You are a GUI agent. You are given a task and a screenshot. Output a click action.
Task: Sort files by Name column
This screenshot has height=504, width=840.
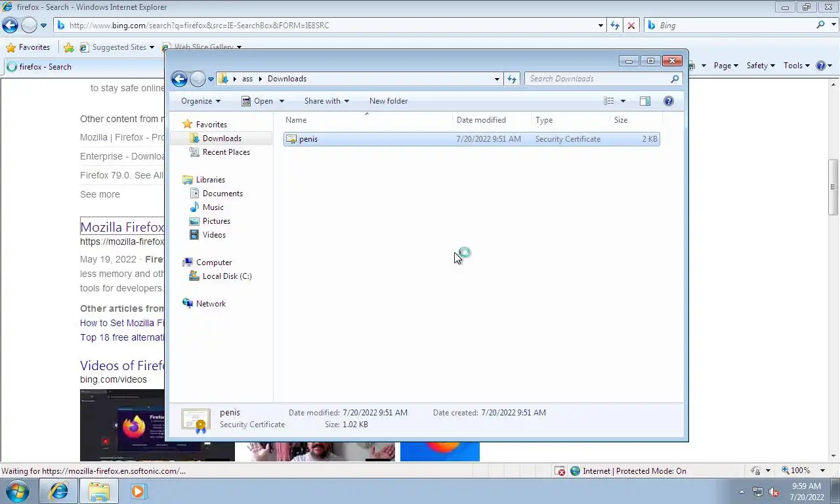pyautogui.click(x=367, y=120)
